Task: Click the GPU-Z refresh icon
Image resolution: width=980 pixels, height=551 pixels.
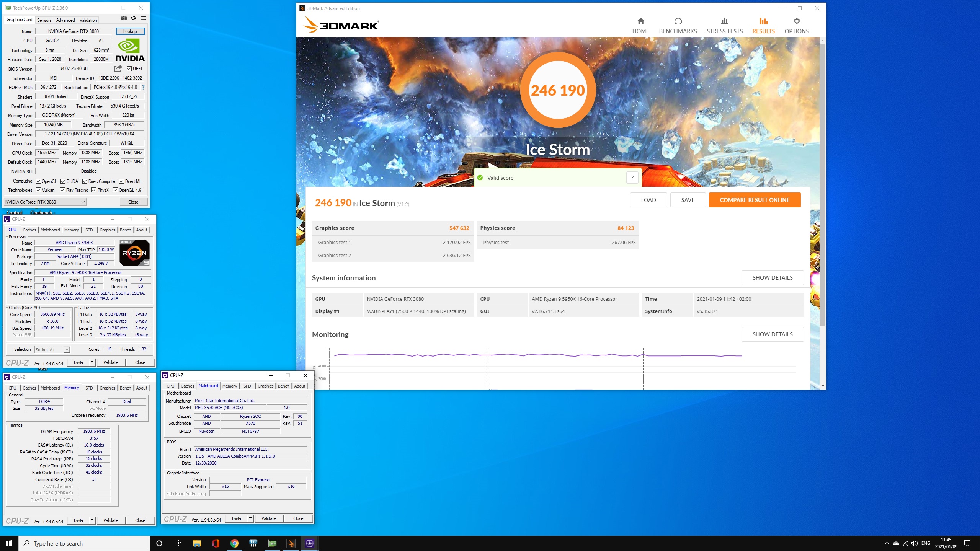Action: [x=133, y=18]
